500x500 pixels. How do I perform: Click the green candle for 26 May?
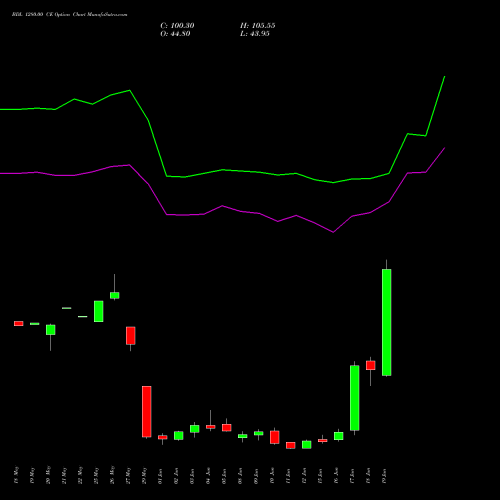(115, 295)
